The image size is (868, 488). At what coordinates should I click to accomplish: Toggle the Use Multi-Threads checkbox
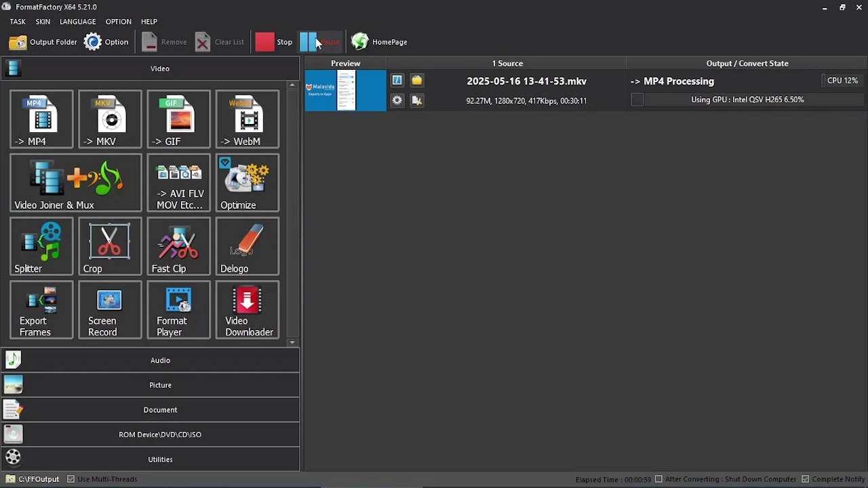coord(71,479)
